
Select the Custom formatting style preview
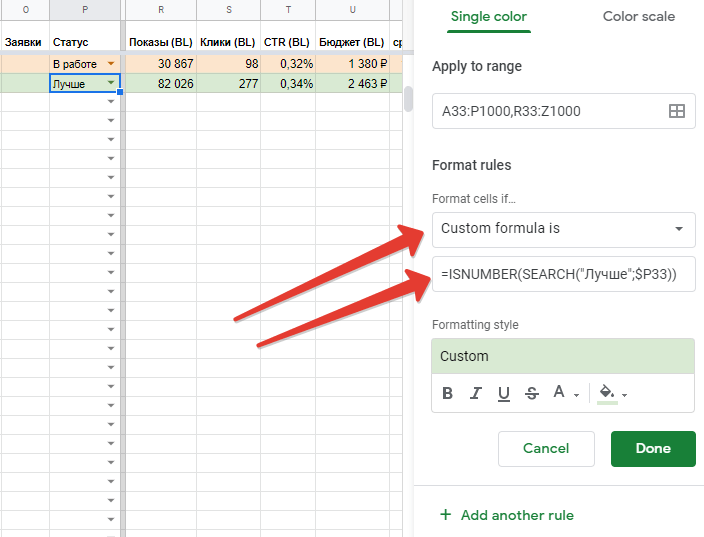563,356
